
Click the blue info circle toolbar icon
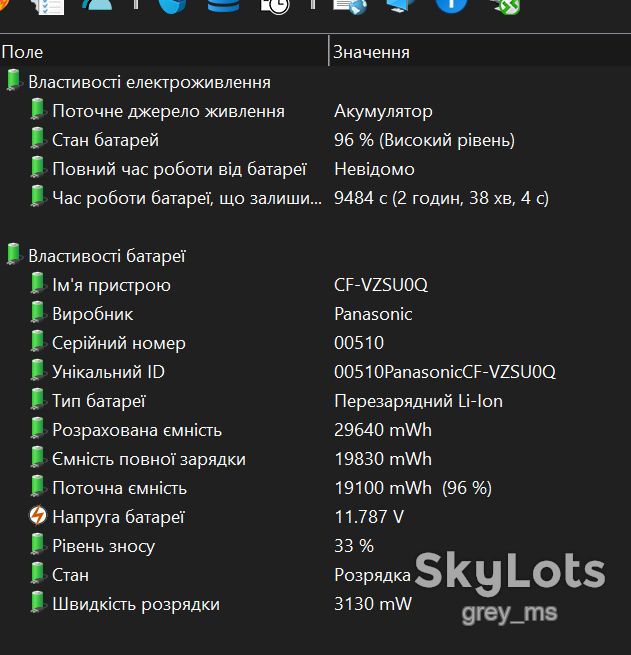click(451, 5)
